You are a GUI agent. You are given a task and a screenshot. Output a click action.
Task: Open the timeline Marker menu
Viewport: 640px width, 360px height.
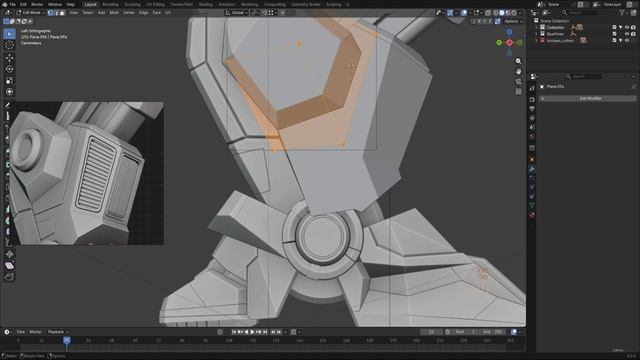[x=36, y=332]
